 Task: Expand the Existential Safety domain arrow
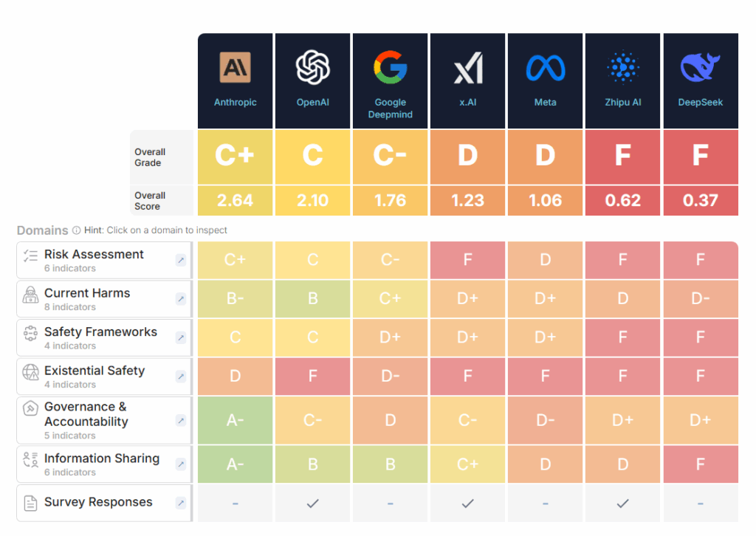[x=181, y=377]
